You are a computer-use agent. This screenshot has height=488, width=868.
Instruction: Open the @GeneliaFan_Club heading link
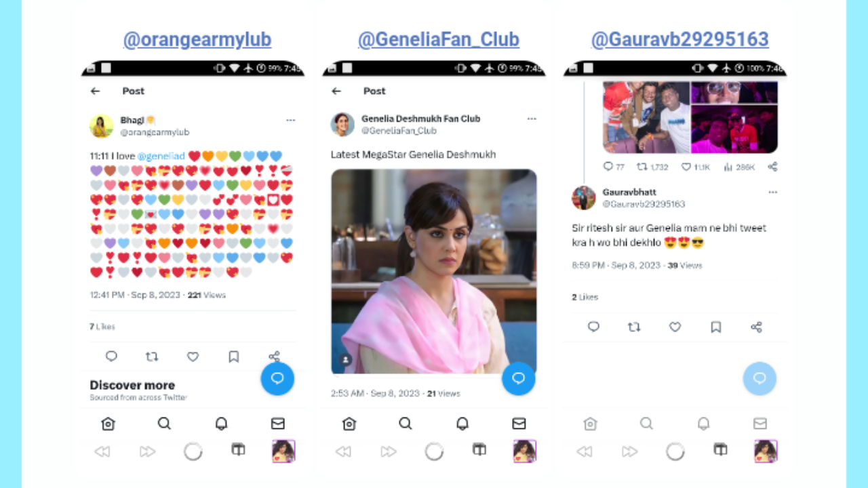point(439,40)
